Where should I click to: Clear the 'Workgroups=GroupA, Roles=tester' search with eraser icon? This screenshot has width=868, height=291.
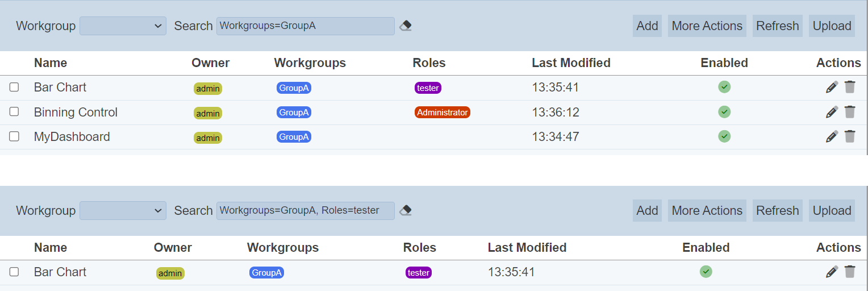click(x=406, y=211)
